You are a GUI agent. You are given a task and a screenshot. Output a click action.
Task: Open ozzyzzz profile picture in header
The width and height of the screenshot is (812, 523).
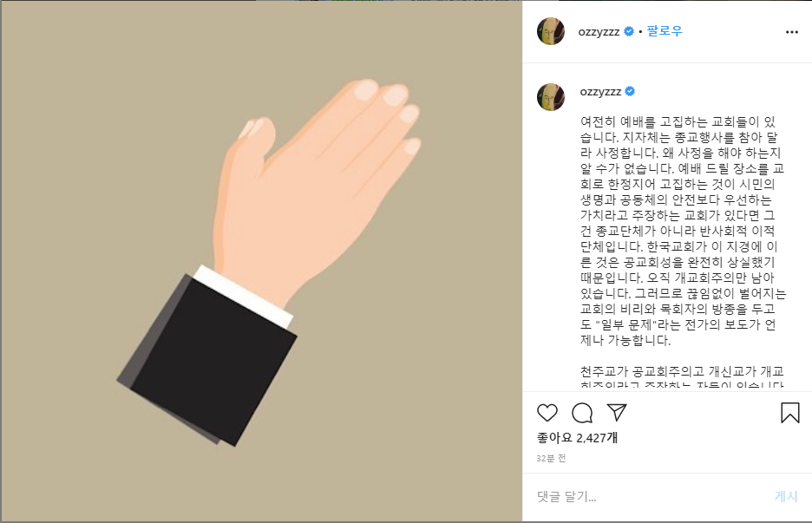coord(551,31)
